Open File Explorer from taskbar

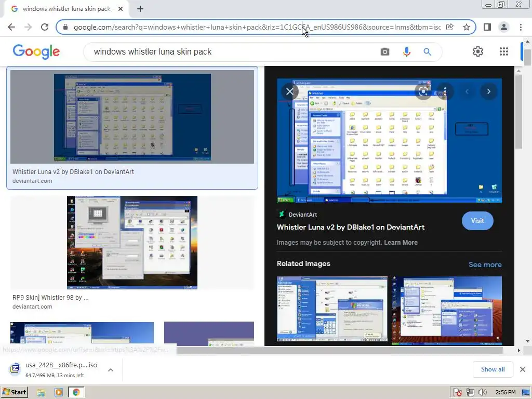41,393
